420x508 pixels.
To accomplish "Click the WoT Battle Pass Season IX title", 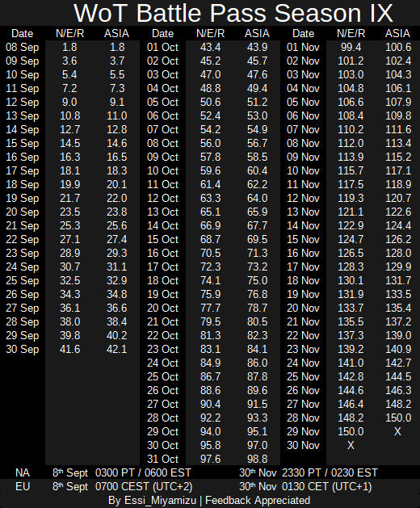I will pyautogui.click(x=233, y=13).
